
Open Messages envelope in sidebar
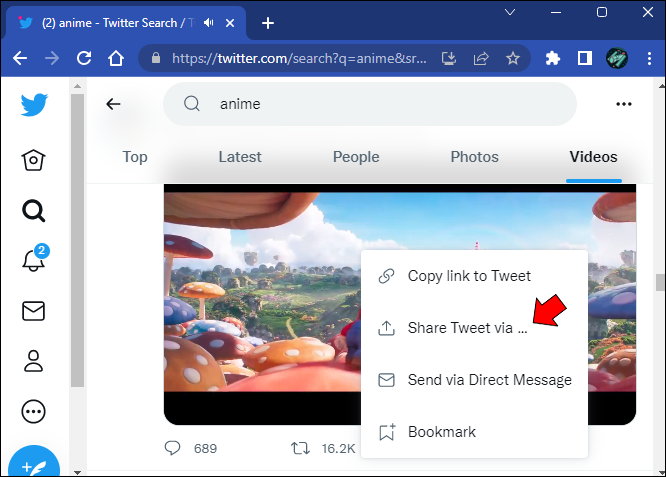point(33,311)
